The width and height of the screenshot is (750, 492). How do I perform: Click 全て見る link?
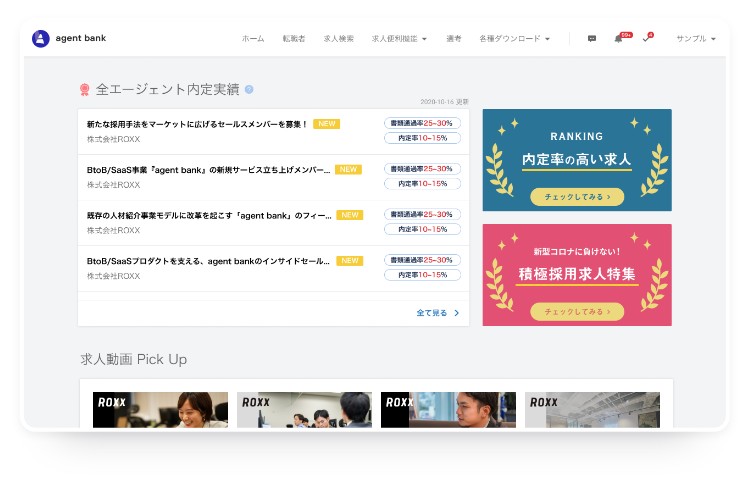[431, 313]
